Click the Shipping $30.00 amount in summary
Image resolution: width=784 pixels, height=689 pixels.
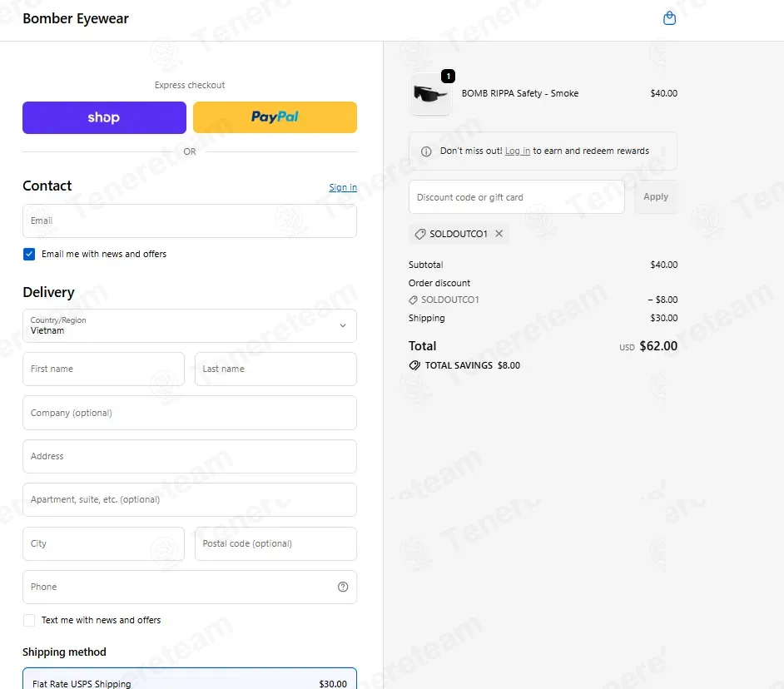click(663, 318)
